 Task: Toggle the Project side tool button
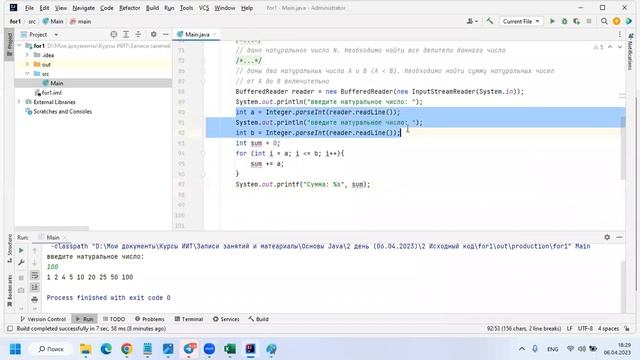[x=9, y=44]
